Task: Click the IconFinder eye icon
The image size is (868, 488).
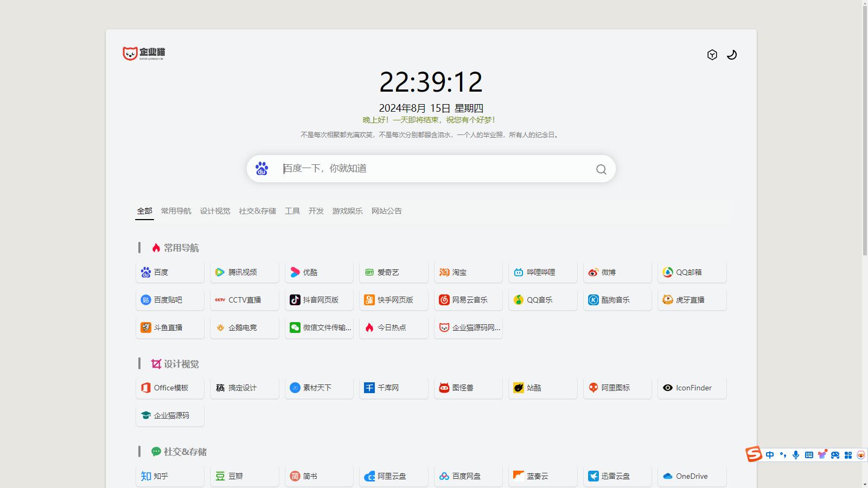Action: 668,388
